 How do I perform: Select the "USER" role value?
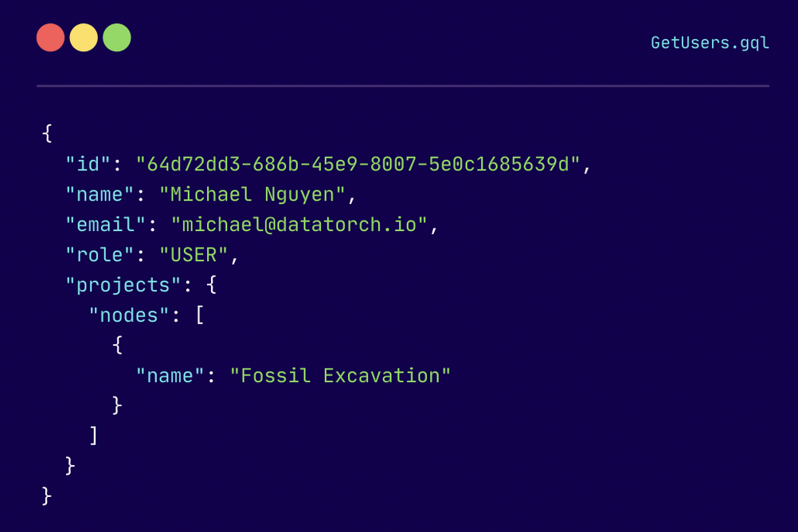click(194, 255)
